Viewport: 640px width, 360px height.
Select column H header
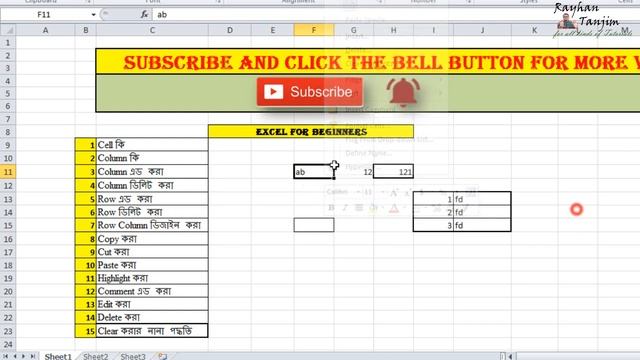[393, 30]
